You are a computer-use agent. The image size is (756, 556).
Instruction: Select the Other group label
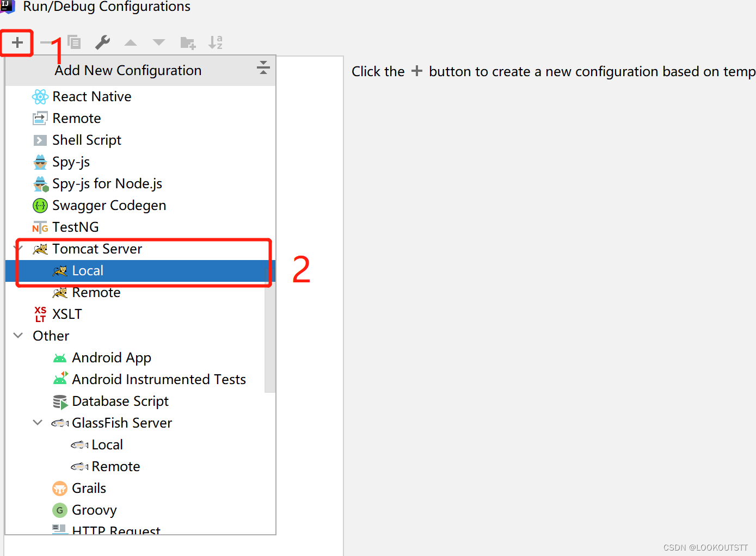point(51,336)
